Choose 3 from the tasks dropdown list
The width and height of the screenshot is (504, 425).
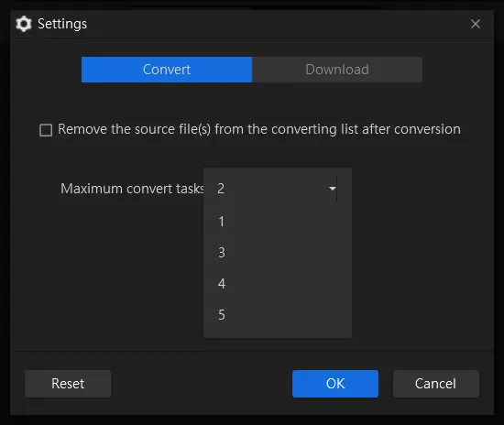tap(278, 253)
